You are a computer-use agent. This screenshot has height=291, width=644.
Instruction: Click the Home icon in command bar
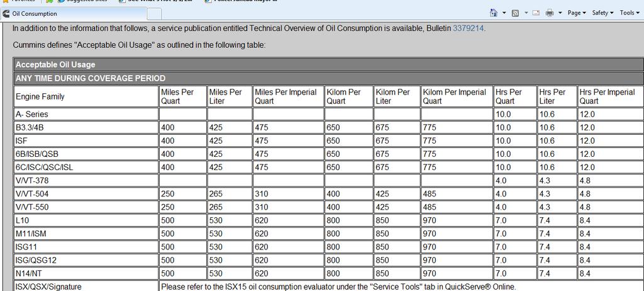click(x=494, y=13)
